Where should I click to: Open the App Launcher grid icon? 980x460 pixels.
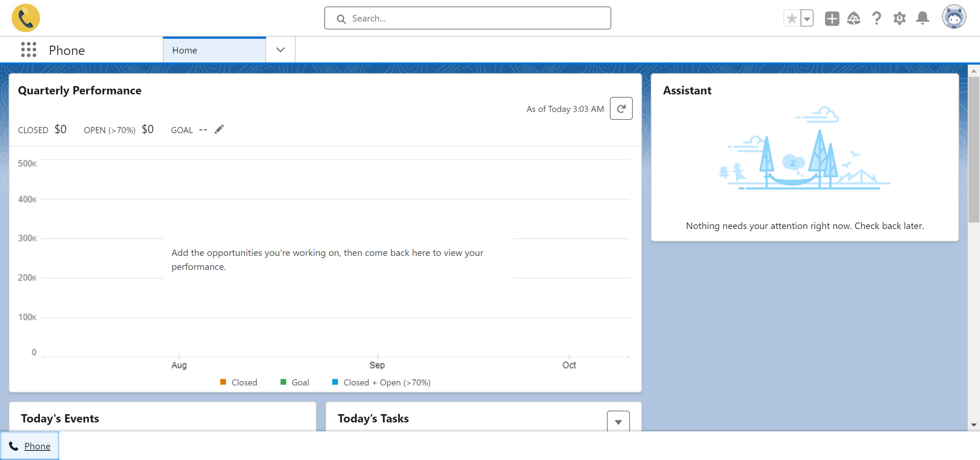tap(29, 50)
